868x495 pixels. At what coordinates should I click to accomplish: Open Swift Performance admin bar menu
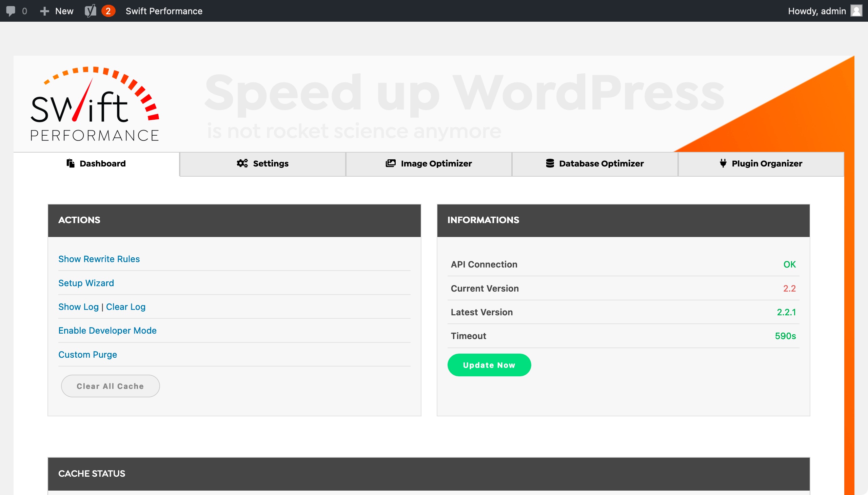[164, 11]
